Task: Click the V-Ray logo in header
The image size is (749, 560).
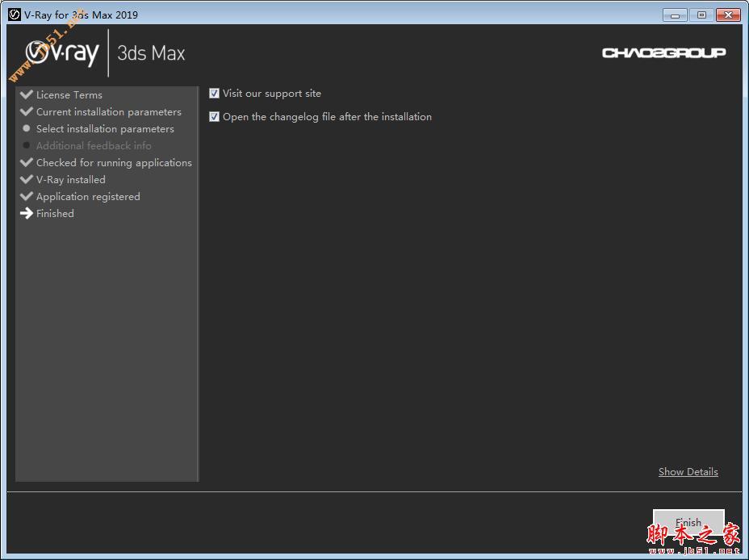Action: pyautogui.click(x=62, y=53)
